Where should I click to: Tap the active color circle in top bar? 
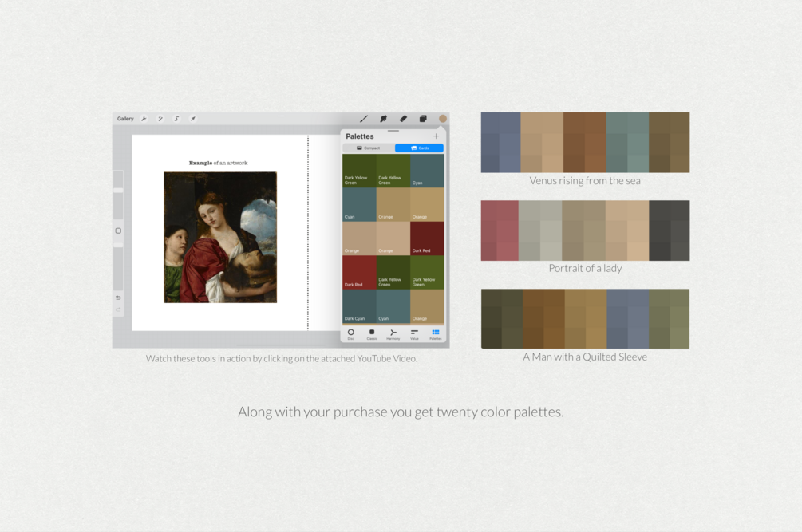pyautogui.click(x=443, y=119)
